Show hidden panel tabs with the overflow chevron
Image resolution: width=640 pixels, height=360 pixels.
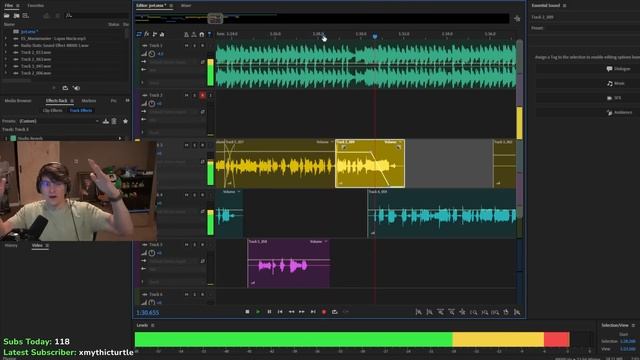[127, 100]
